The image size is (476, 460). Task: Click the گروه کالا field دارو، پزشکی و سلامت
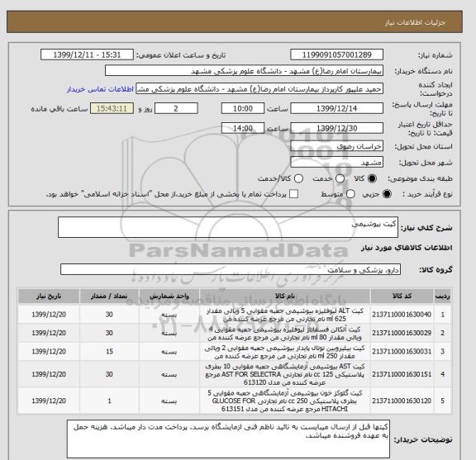[x=231, y=269]
